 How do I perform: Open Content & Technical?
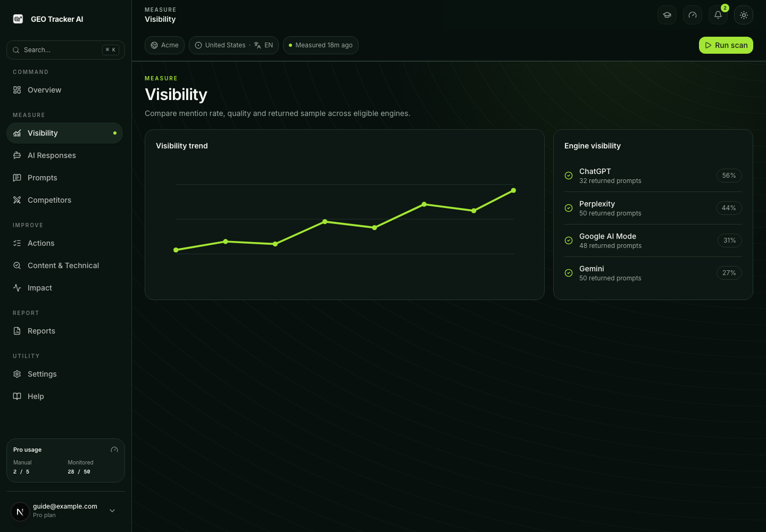click(x=64, y=265)
